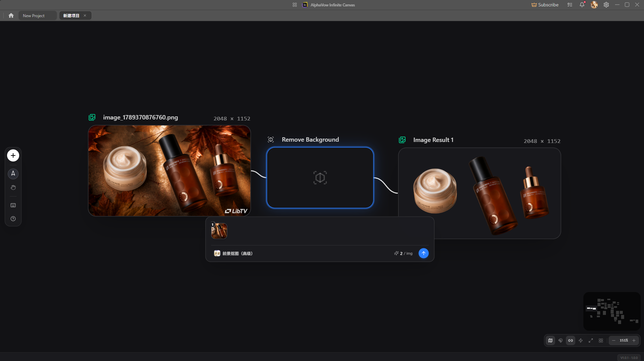Toggle the magnet snapping icon

click(560, 340)
